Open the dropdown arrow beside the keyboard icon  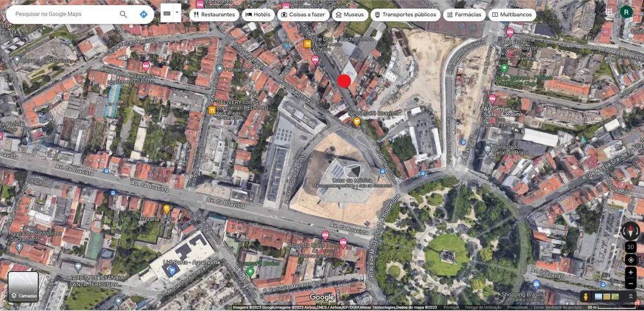coord(176,12)
